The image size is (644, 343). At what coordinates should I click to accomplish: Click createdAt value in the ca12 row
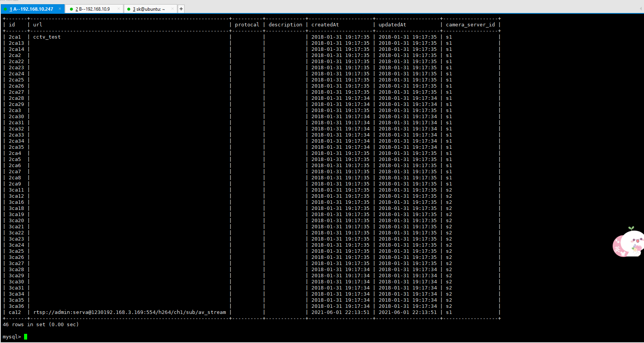(x=340, y=312)
